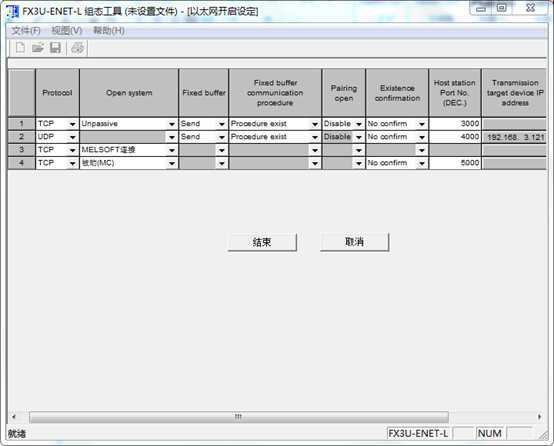The image size is (554, 446).
Task: Click the Open system column header
Action: [x=129, y=93]
